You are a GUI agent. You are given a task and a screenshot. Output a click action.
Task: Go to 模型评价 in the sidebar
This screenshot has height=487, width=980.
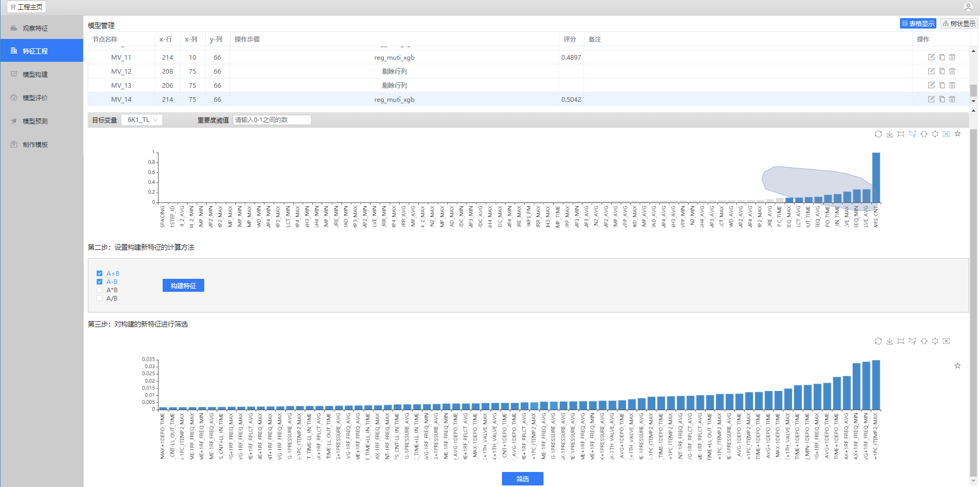pyautogui.click(x=35, y=98)
